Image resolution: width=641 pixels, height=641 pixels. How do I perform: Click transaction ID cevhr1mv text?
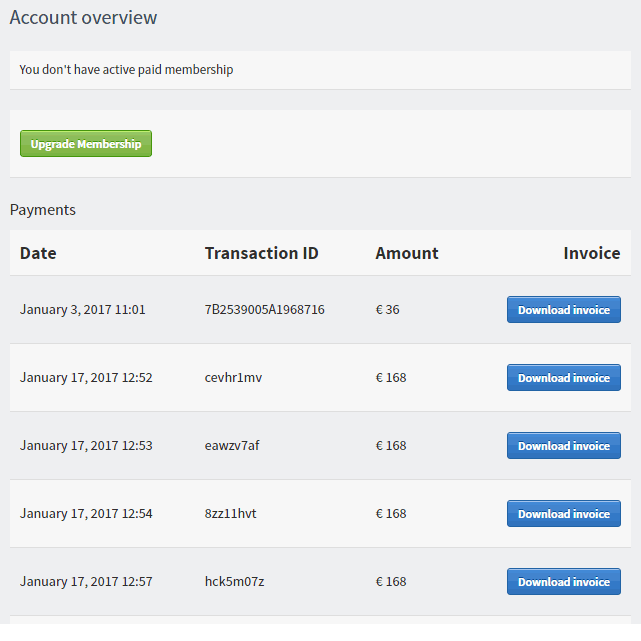(x=233, y=377)
